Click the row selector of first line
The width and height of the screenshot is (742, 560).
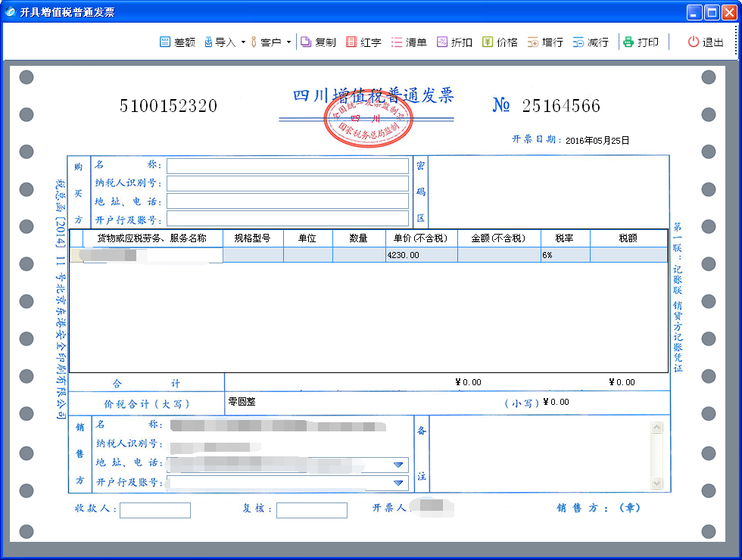76,255
